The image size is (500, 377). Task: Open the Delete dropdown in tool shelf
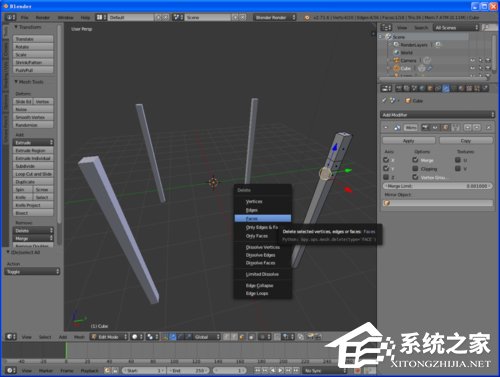(33, 230)
